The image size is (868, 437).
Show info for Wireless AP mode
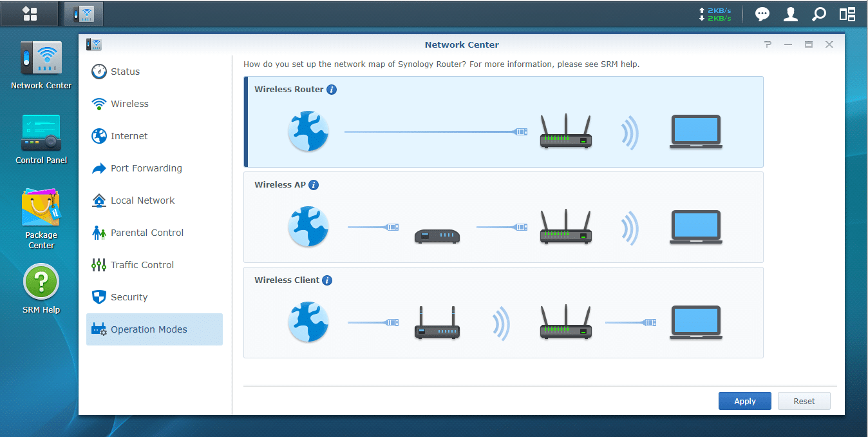314,185
